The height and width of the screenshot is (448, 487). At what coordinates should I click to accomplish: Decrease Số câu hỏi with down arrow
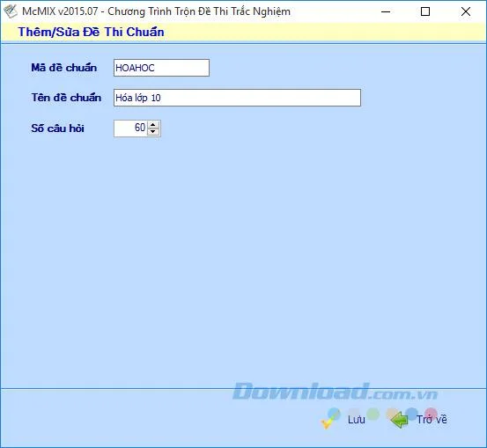point(153,131)
